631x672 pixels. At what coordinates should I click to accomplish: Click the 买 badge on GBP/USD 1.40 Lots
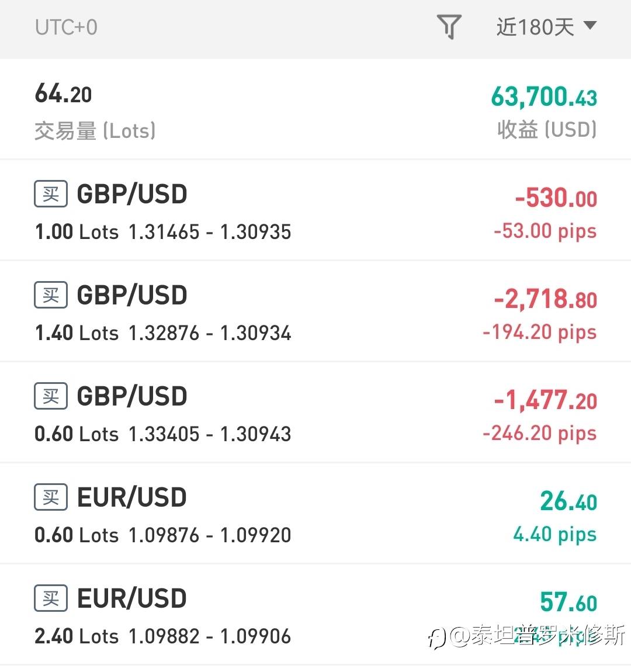click(x=51, y=295)
